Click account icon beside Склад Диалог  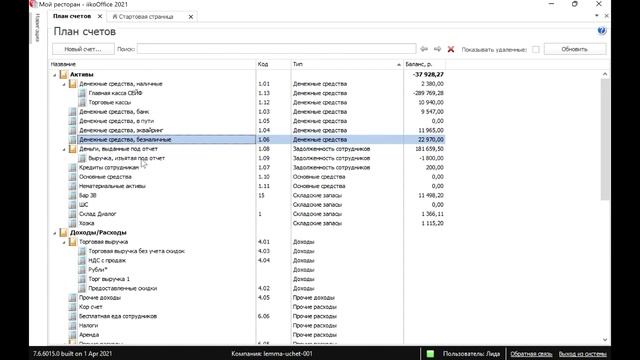click(73, 214)
